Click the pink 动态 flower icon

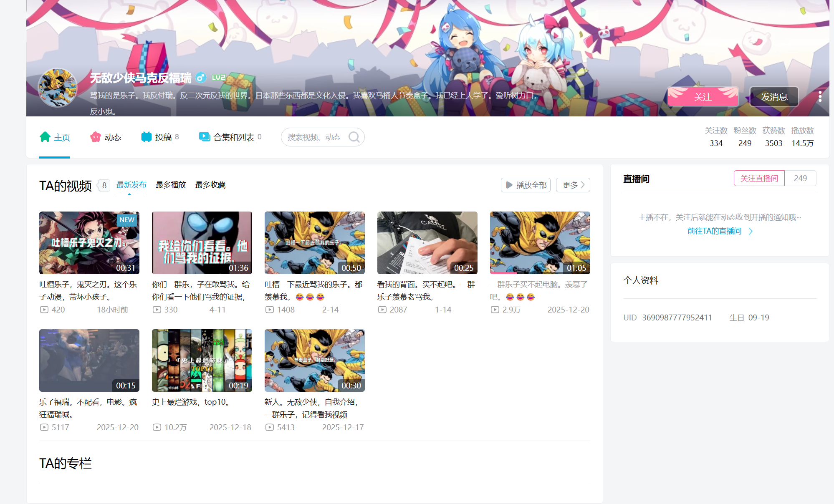point(96,137)
